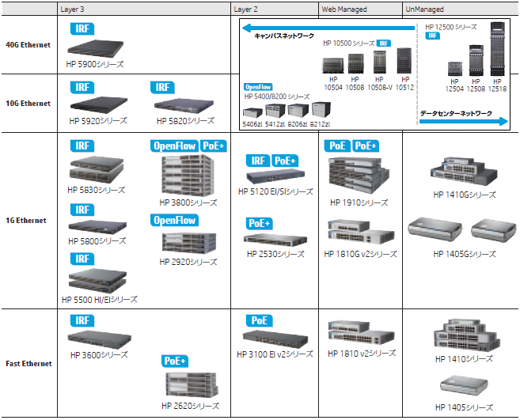
Task: Click the 1G Ethernet row label
Action: [x=26, y=221]
